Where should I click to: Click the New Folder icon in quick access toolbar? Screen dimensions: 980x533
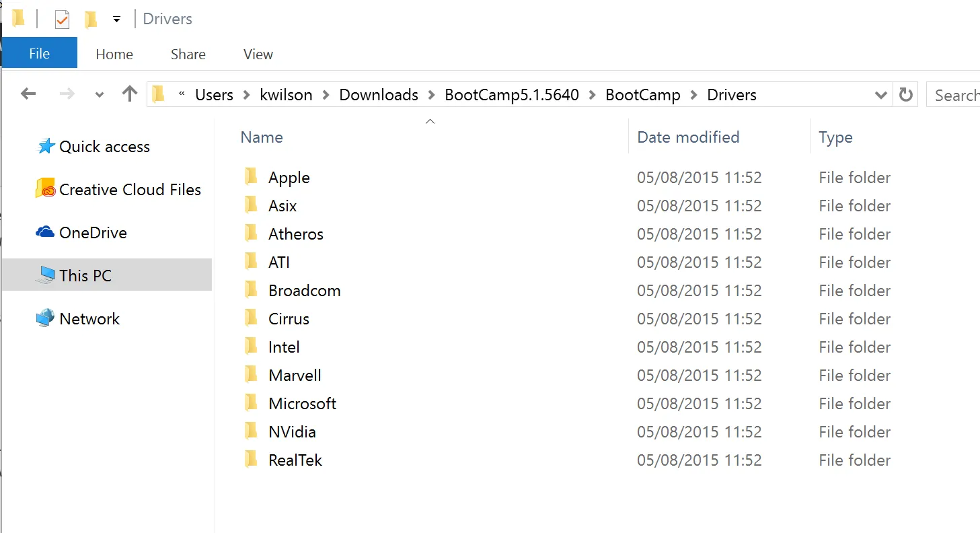point(91,20)
